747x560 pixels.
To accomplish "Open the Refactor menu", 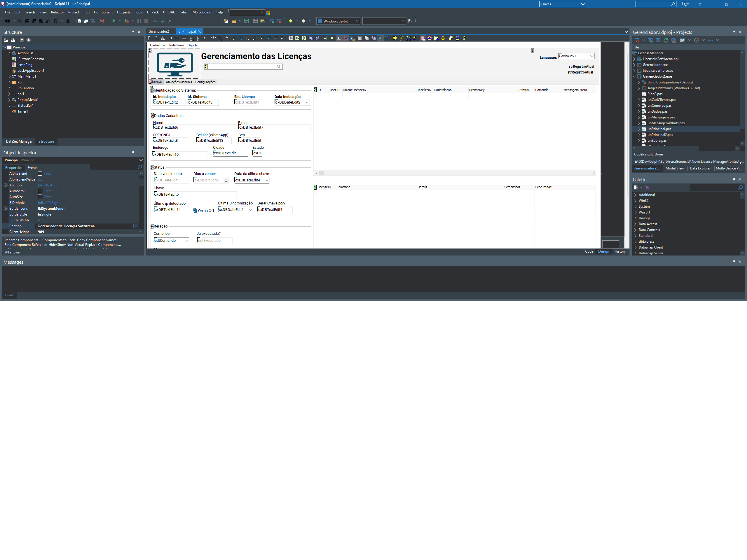I will (57, 12).
